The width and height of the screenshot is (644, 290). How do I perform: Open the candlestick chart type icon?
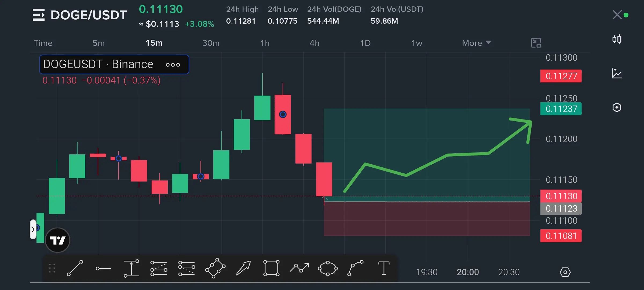pos(617,39)
